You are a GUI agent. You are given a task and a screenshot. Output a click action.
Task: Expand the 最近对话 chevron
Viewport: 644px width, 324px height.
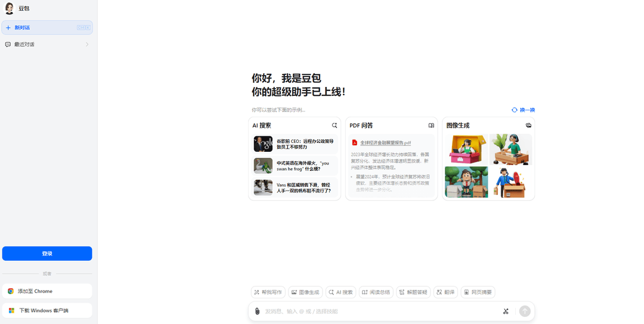pos(87,44)
